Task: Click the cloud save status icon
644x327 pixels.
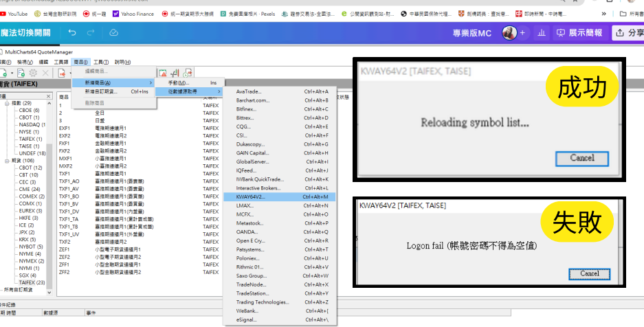Action: (114, 32)
